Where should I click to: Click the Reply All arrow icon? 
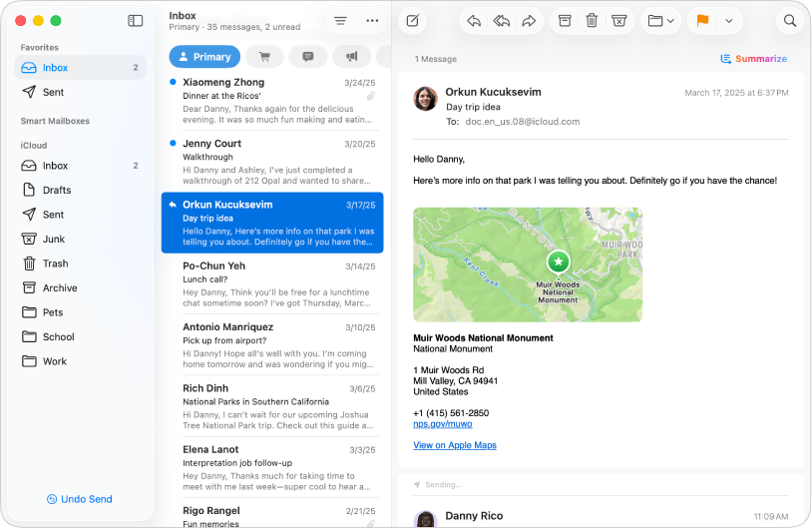[x=501, y=20]
